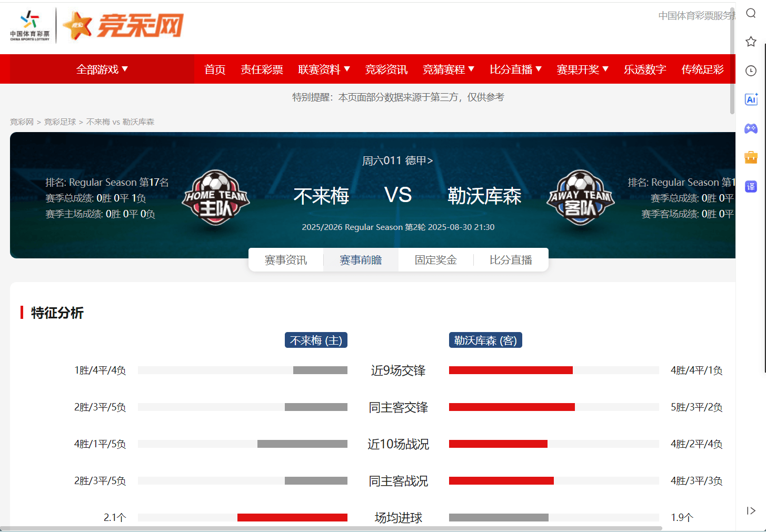The height and width of the screenshot is (532, 766).
Task: Click the 竞彩足球 breadcrumb link
Action: point(60,122)
